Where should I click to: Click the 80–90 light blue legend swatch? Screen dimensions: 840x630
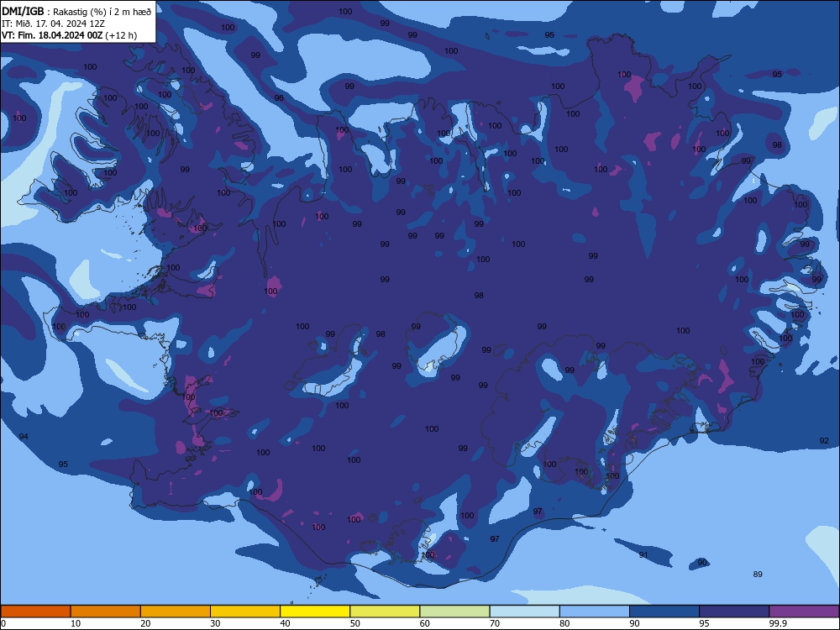coord(595,612)
